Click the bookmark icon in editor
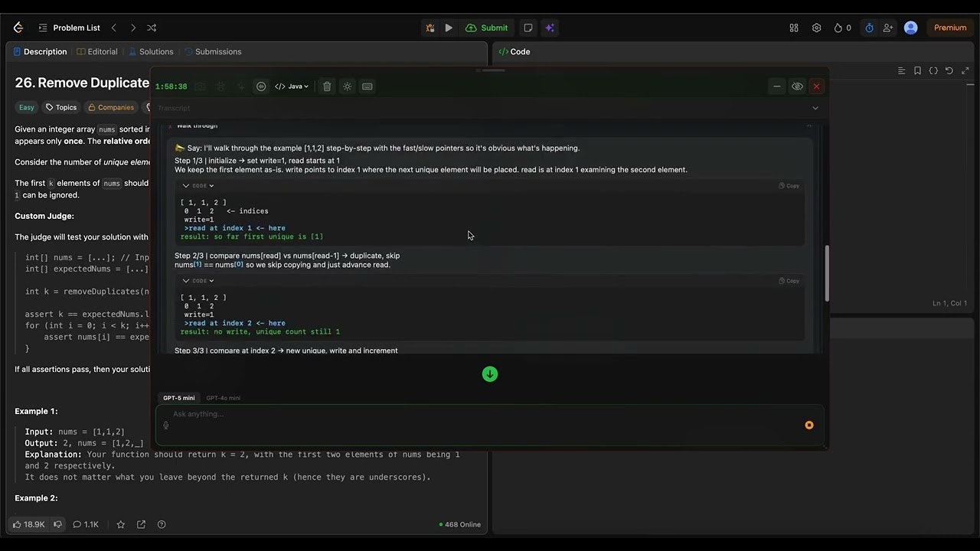 [x=917, y=70]
